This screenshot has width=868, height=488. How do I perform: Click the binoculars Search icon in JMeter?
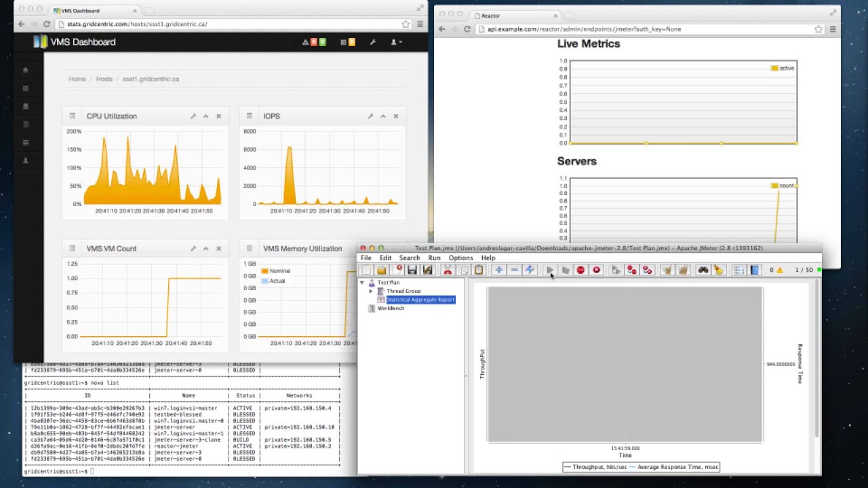point(703,270)
